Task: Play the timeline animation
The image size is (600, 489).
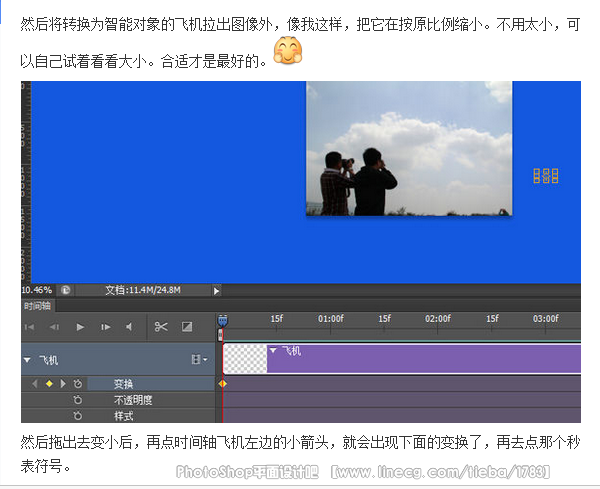Action: (80, 327)
